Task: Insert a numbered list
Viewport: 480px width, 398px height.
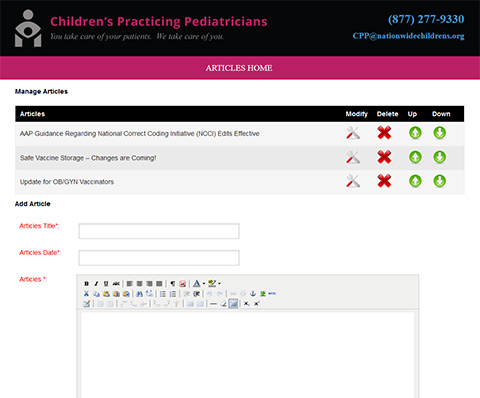Action: click(x=173, y=294)
